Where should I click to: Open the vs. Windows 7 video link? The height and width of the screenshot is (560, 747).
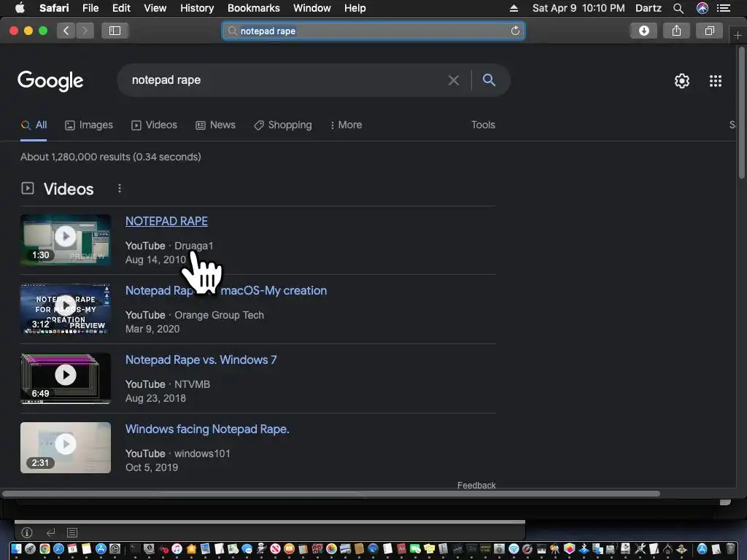201,359
